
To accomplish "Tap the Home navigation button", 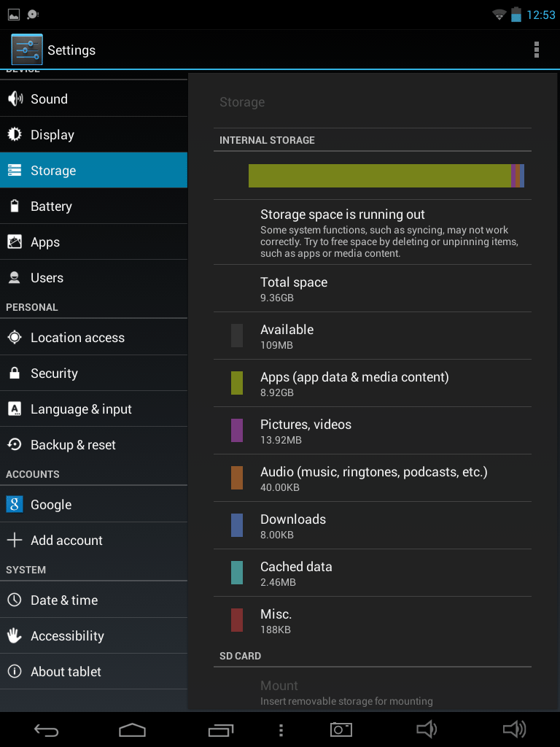I will [x=132, y=729].
